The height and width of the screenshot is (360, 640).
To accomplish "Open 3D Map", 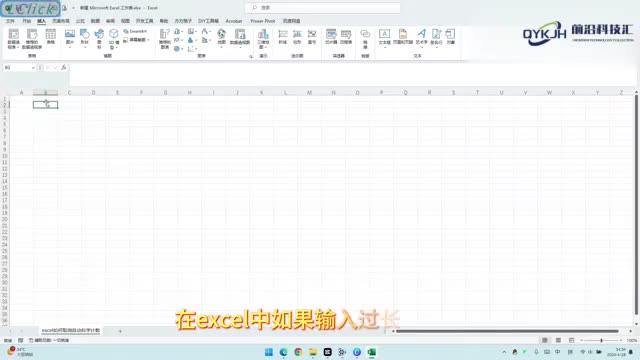I will pos(263,39).
